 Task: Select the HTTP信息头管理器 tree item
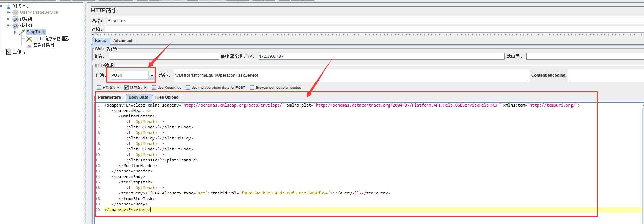[51, 38]
